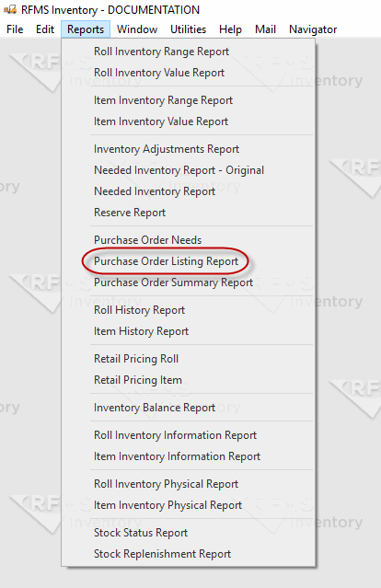Select Item Inventory Value Report
381x588 pixels.
[161, 121]
